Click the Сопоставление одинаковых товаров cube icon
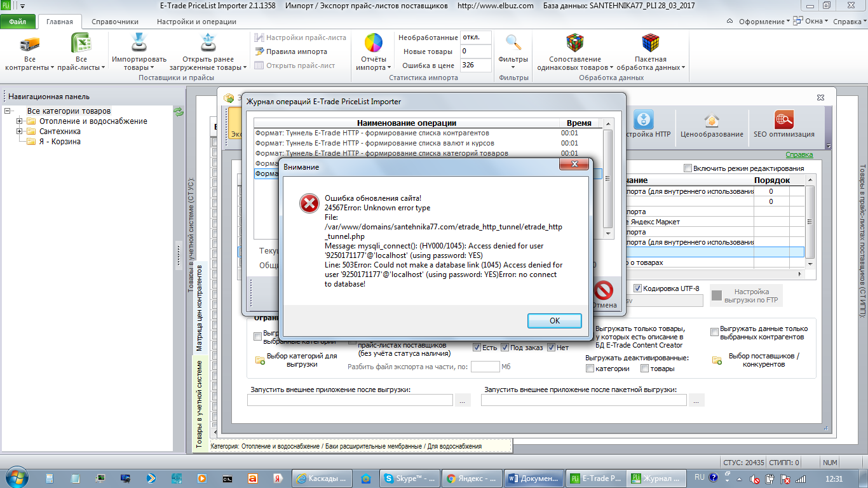This screenshot has height=488, width=868. point(575,43)
